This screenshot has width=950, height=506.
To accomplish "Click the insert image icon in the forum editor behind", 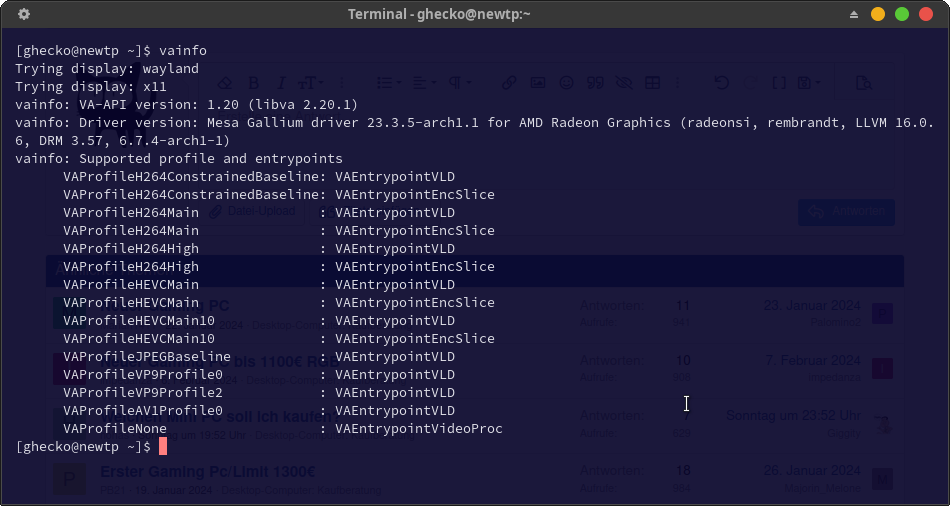I will (x=538, y=83).
